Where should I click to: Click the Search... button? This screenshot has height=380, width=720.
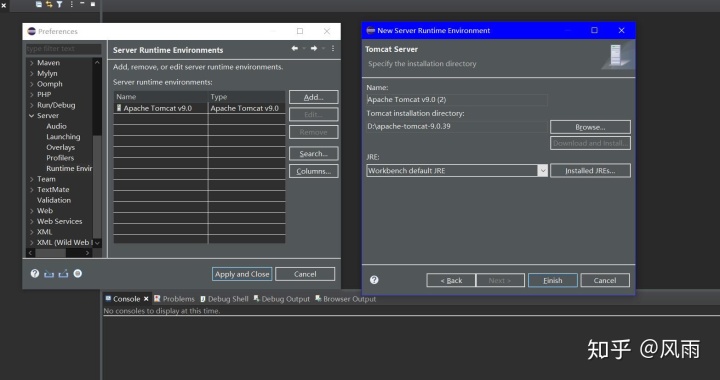point(314,154)
